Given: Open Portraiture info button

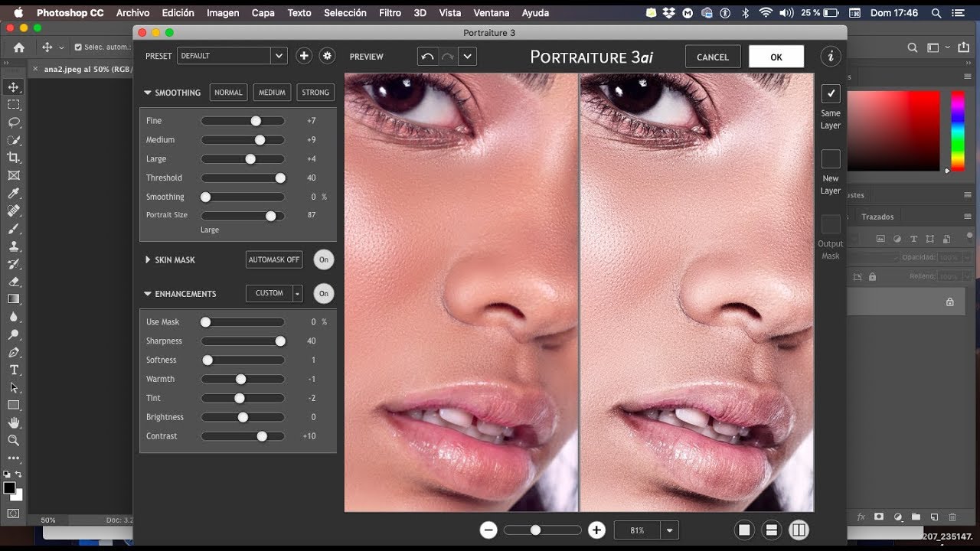Looking at the screenshot, I should 830,57.
